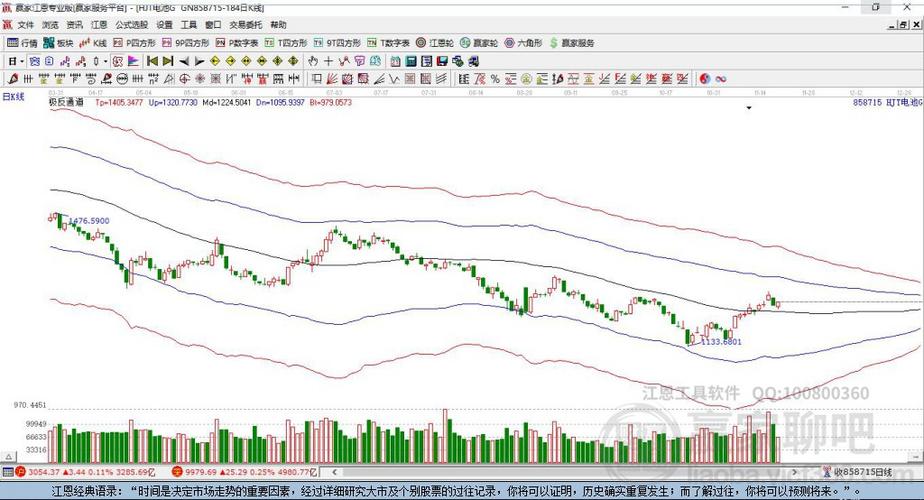Jump to last bar icon
Screen dimensions: 924x500
pos(168,61)
